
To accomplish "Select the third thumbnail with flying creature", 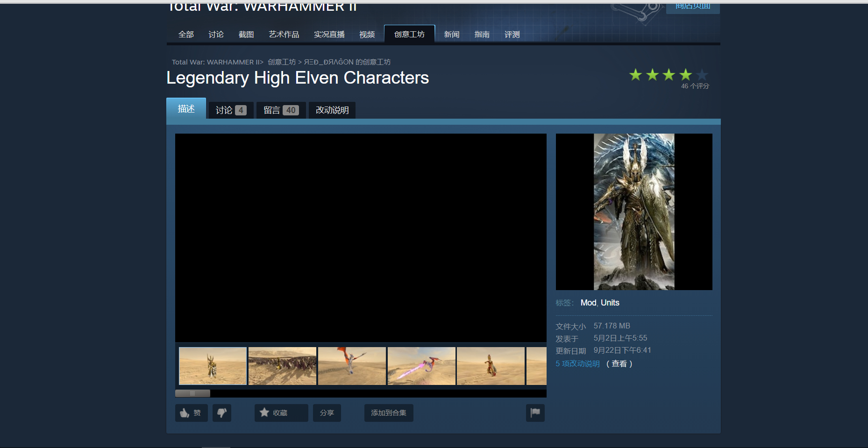I will (x=352, y=366).
